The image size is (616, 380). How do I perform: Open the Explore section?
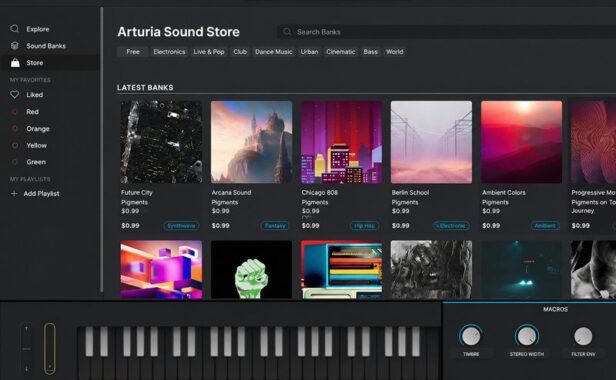click(x=38, y=29)
